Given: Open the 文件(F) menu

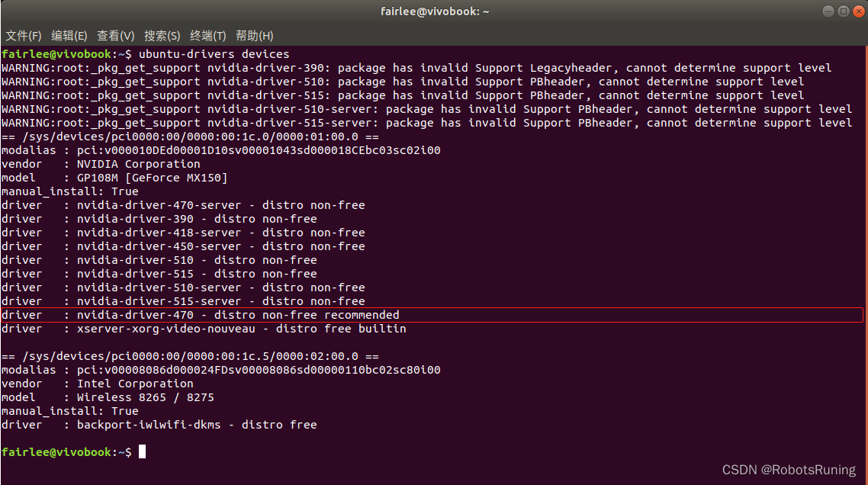Looking at the screenshot, I should pyautogui.click(x=24, y=36).
